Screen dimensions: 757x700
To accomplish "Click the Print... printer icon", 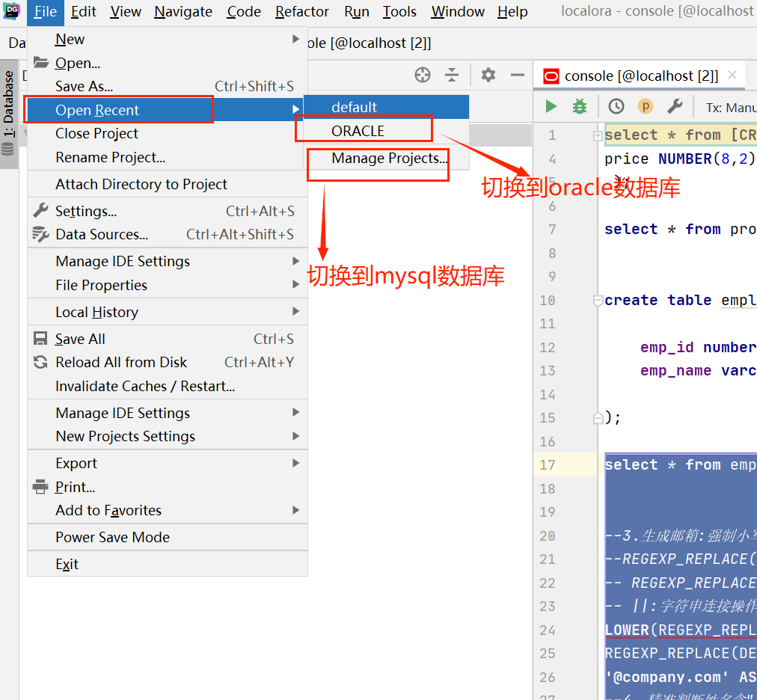I will [x=40, y=487].
